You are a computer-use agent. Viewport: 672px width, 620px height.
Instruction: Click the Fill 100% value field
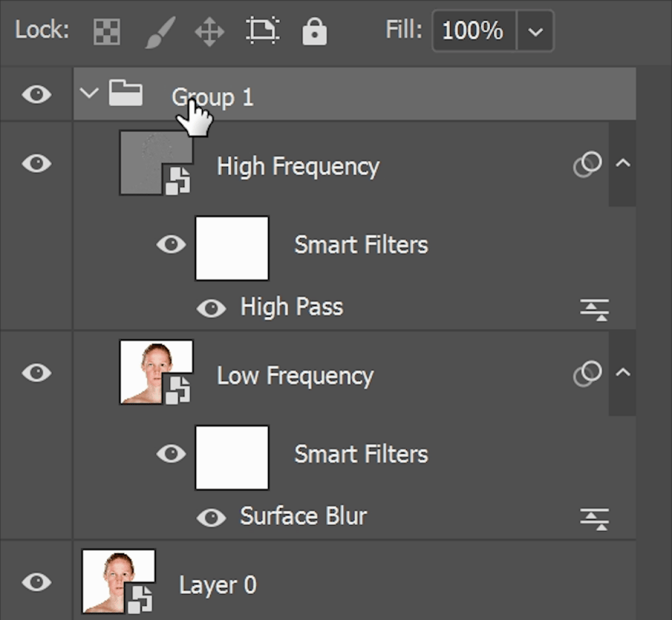tap(472, 31)
